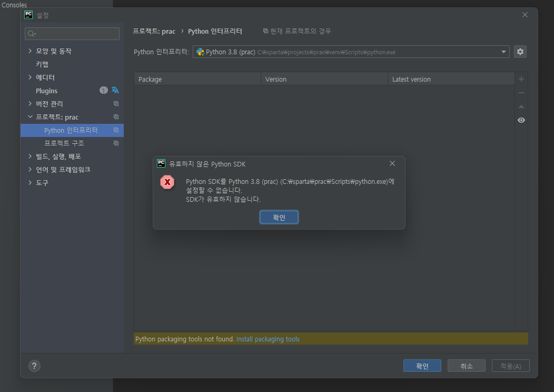Click the Python logo icon in interpreter field

click(200, 52)
